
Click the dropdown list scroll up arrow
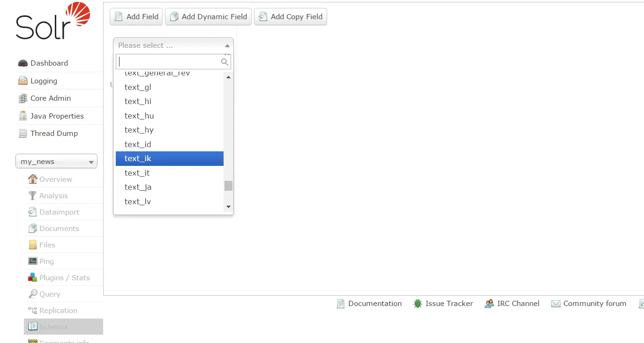(228, 77)
